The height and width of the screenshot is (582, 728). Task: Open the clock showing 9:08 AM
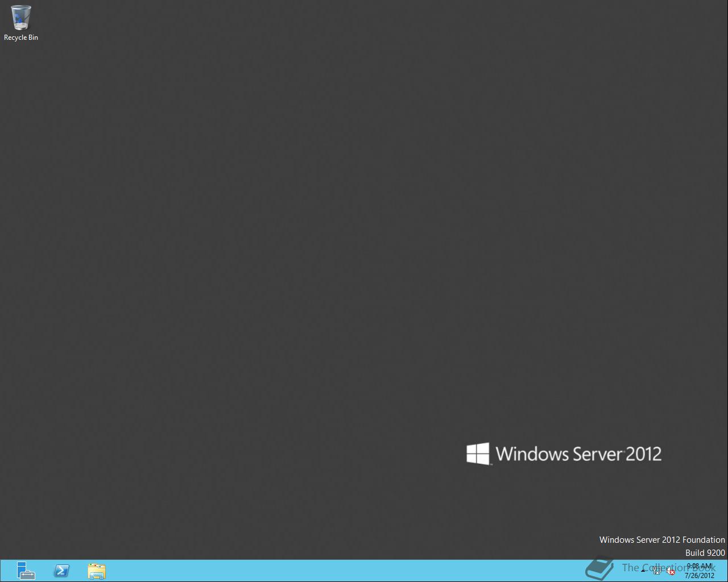[699, 571]
